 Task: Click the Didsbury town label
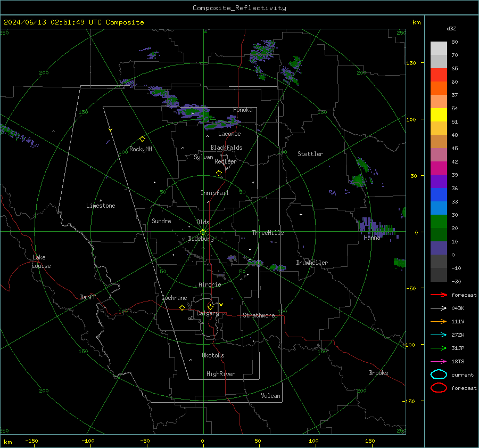pos(201,239)
